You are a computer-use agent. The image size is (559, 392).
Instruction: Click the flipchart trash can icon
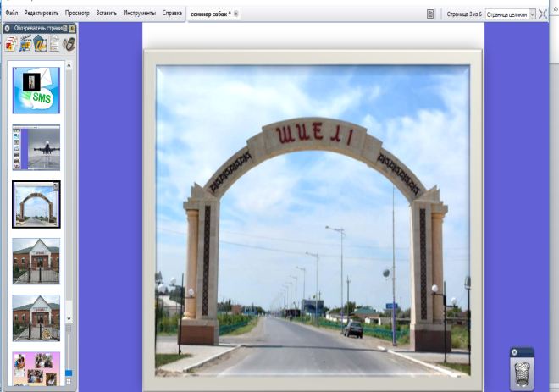coord(523,374)
